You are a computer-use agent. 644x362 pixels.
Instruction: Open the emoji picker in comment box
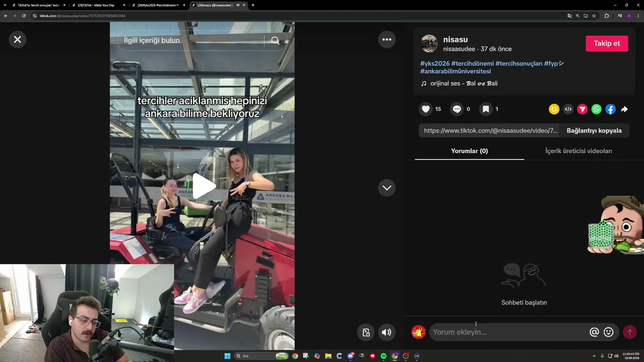tap(609, 332)
